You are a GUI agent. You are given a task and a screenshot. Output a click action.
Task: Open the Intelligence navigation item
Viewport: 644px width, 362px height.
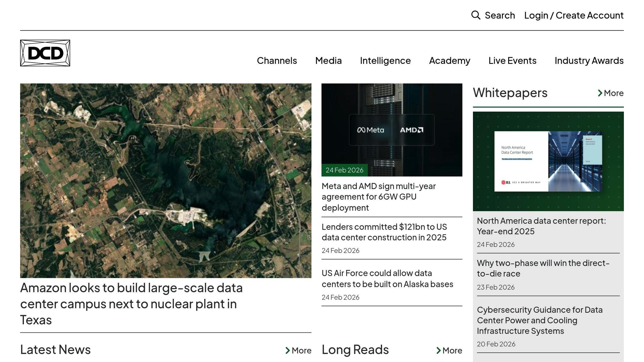click(385, 60)
